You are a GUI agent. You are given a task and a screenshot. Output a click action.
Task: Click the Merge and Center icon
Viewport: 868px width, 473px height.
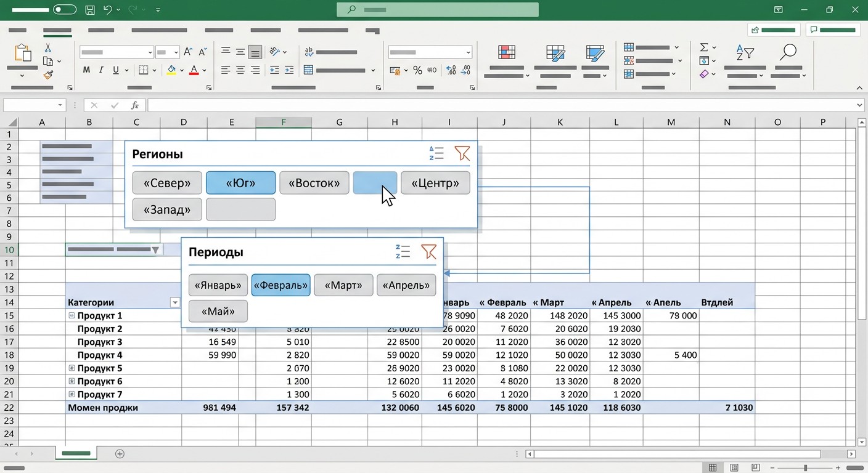pyautogui.click(x=309, y=70)
